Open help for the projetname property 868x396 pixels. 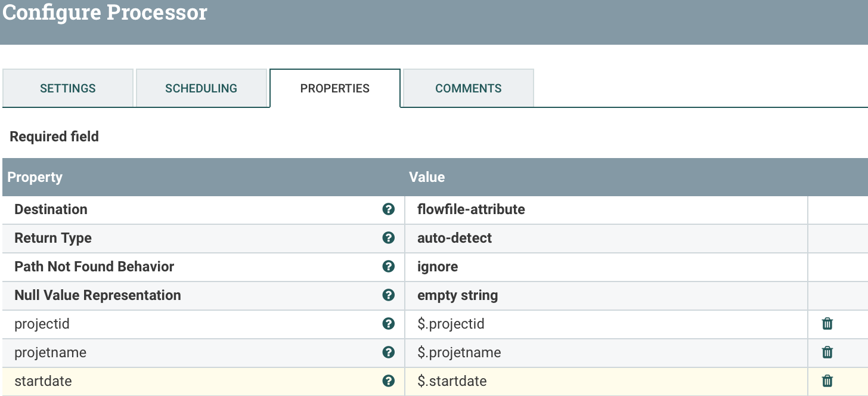[x=389, y=352]
